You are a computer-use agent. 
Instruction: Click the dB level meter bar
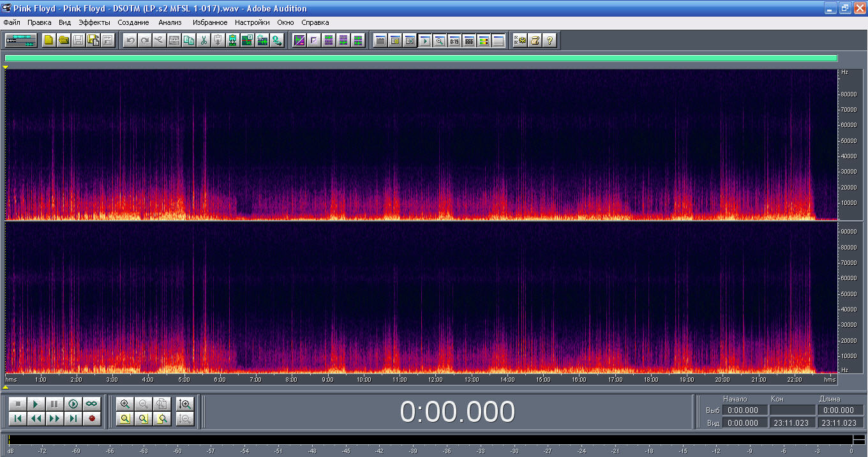coord(436,440)
